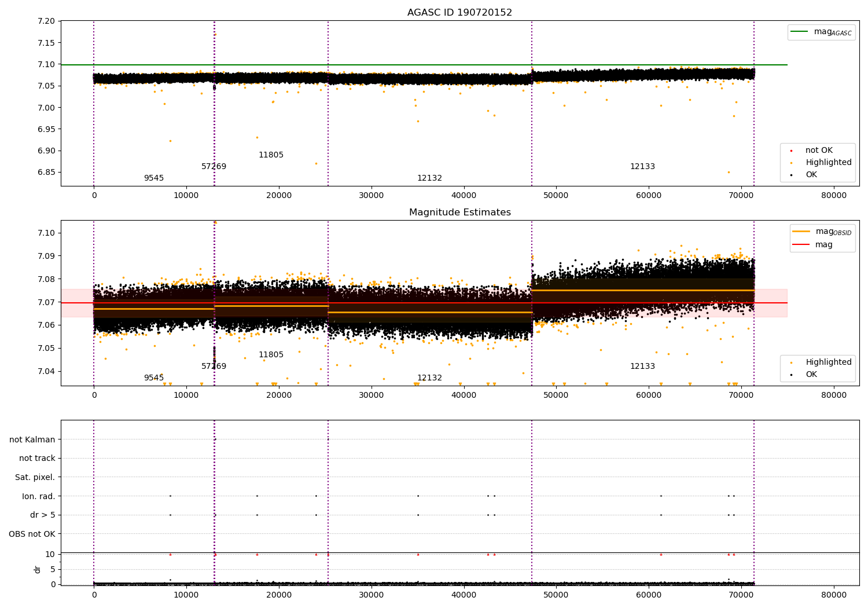Click OBSID label 9545 in Magnitude Estimates panel
This screenshot has width=868, height=608.
pos(154,378)
